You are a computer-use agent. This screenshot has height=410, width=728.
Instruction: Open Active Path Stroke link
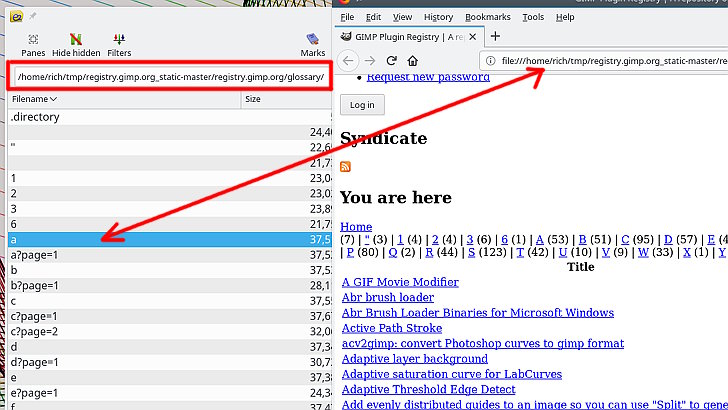(392, 328)
